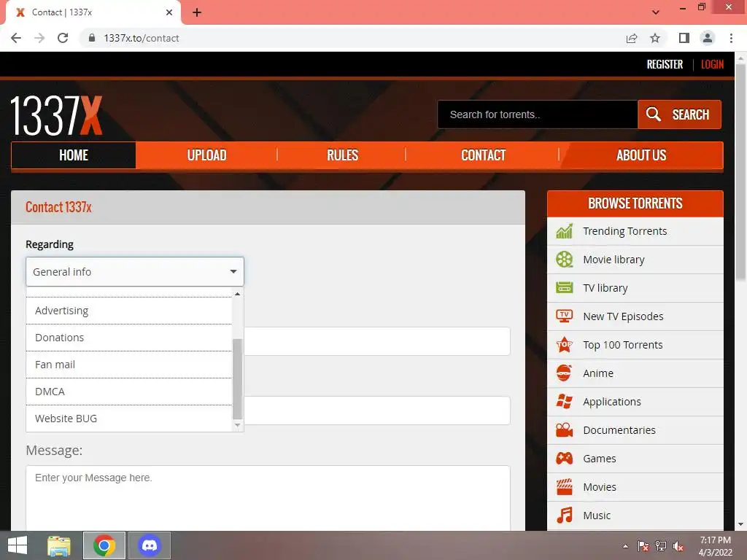This screenshot has width=747, height=560.
Task: Select Website BUG option
Action: click(x=128, y=419)
